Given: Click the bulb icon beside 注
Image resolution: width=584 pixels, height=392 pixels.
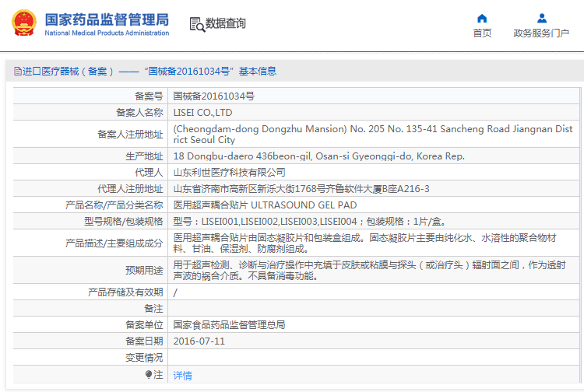Looking at the screenshot, I should tap(149, 374).
